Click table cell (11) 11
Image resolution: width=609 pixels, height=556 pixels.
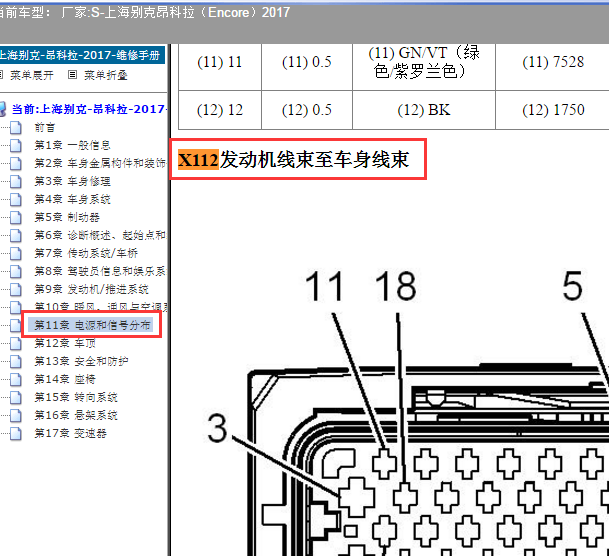tap(219, 62)
